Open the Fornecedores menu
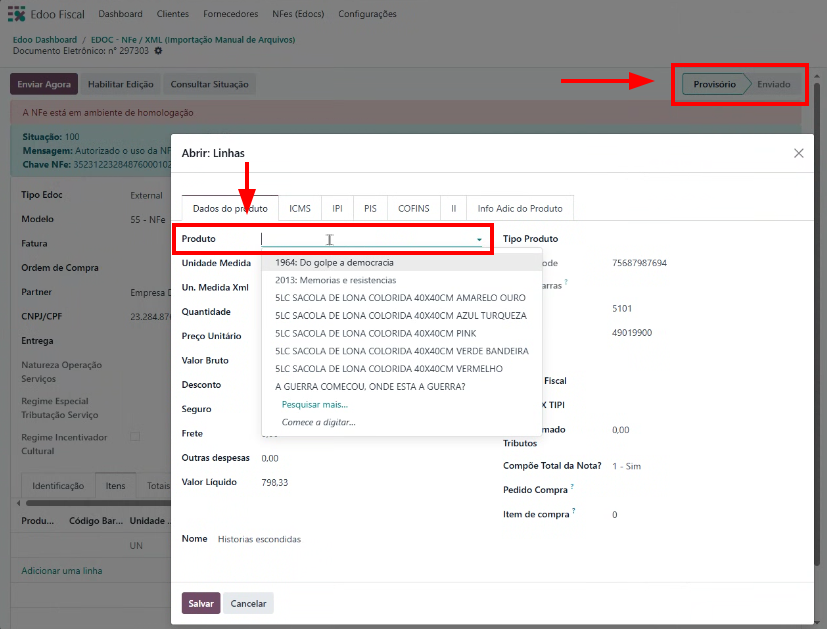Screen dimensions: 827x629 point(230,14)
